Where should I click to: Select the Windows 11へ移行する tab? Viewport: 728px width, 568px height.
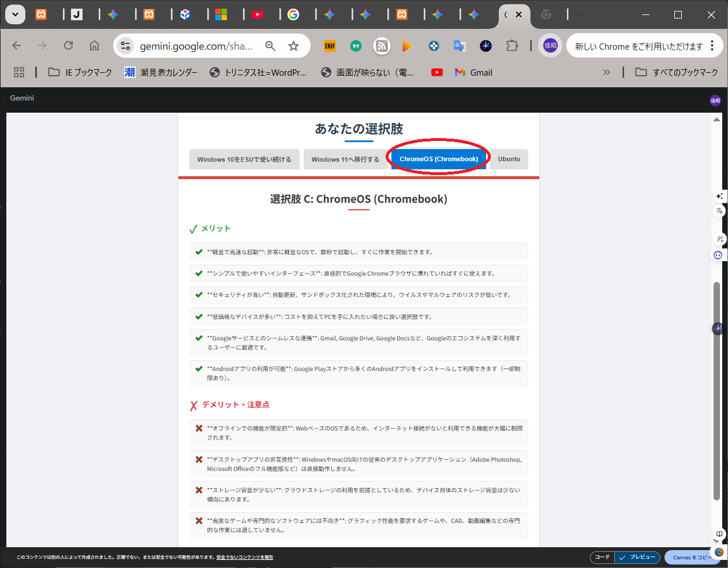point(345,159)
